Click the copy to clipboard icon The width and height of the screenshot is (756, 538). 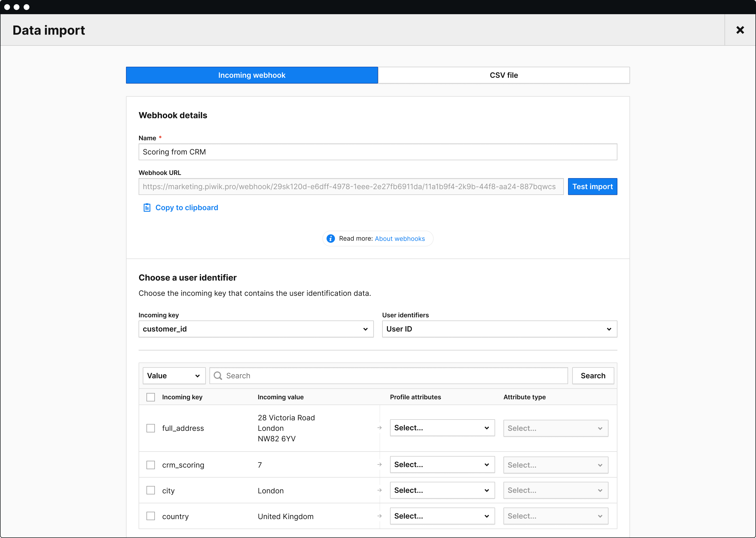tap(147, 207)
